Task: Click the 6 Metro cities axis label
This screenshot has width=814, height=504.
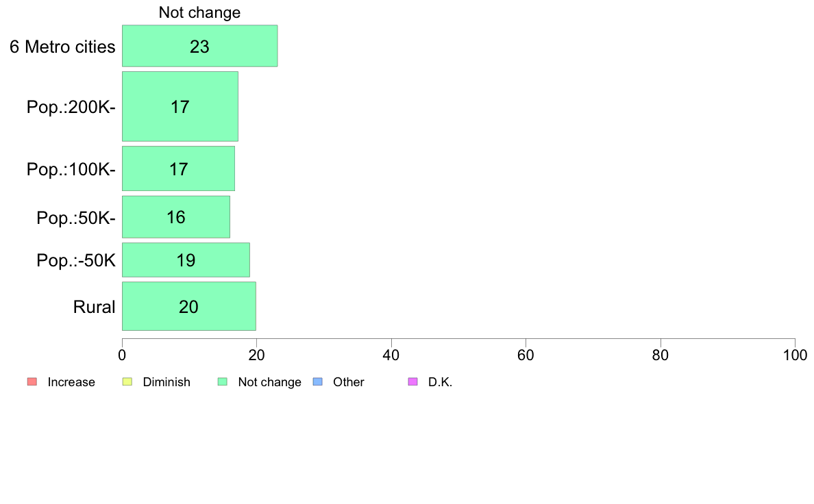Action: click(62, 47)
